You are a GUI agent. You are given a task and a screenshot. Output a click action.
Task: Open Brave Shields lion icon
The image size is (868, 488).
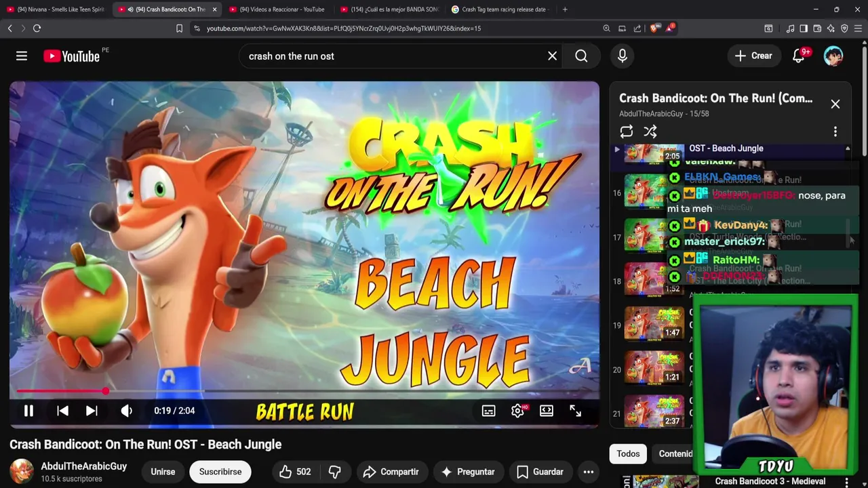655,28
